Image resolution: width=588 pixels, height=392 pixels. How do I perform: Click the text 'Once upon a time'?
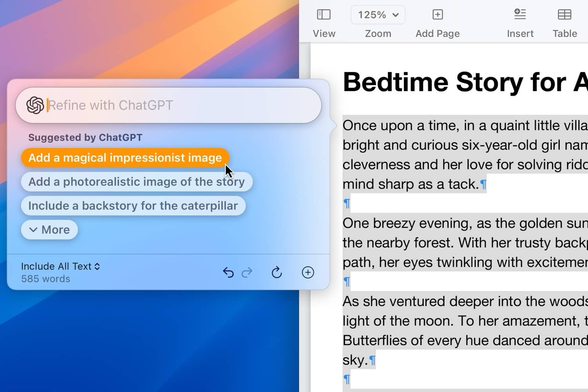tap(399, 125)
